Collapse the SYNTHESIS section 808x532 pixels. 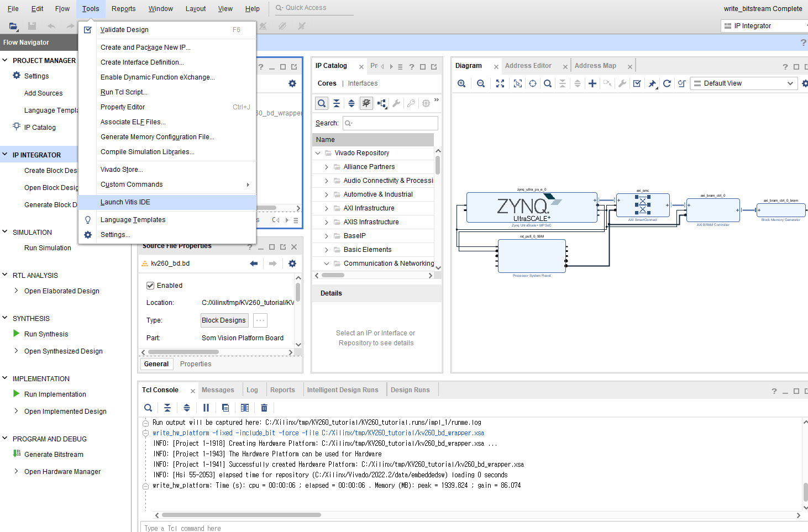(x=5, y=318)
